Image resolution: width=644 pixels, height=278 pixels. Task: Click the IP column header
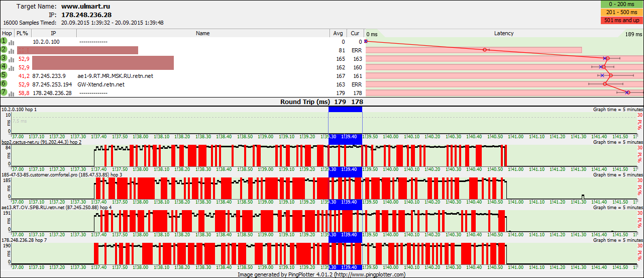pyautogui.click(x=53, y=33)
